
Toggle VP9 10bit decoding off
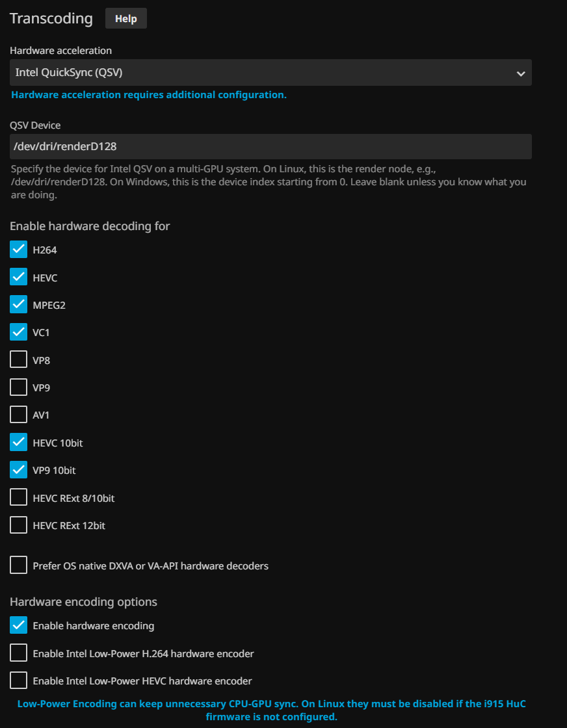pos(19,470)
